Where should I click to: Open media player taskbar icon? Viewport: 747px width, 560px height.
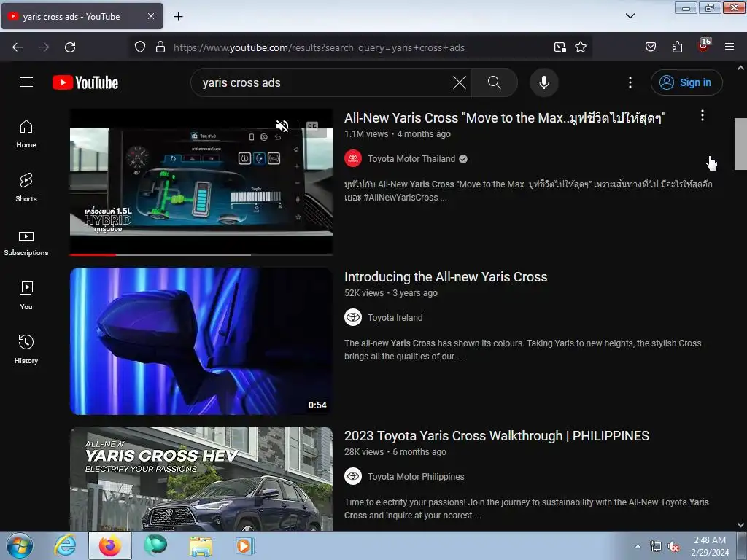coord(245,545)
